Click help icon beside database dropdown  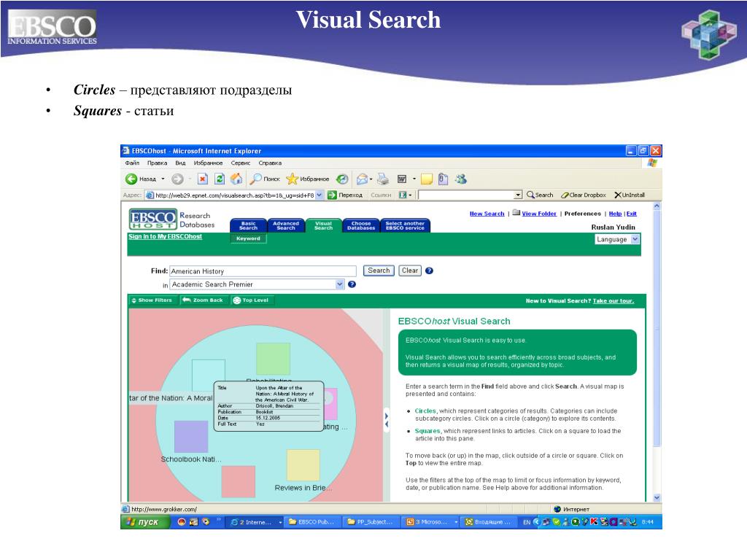tap(352, 284)
